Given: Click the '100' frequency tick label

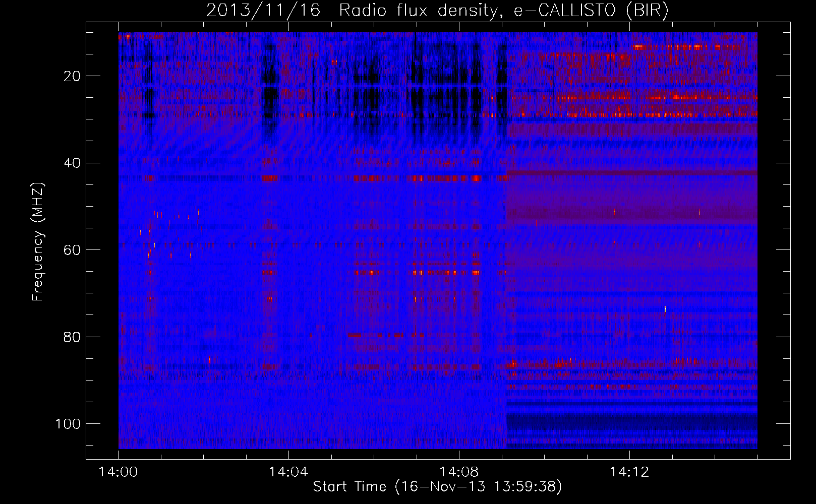Looking at the screenshot, I should [68, 423].
